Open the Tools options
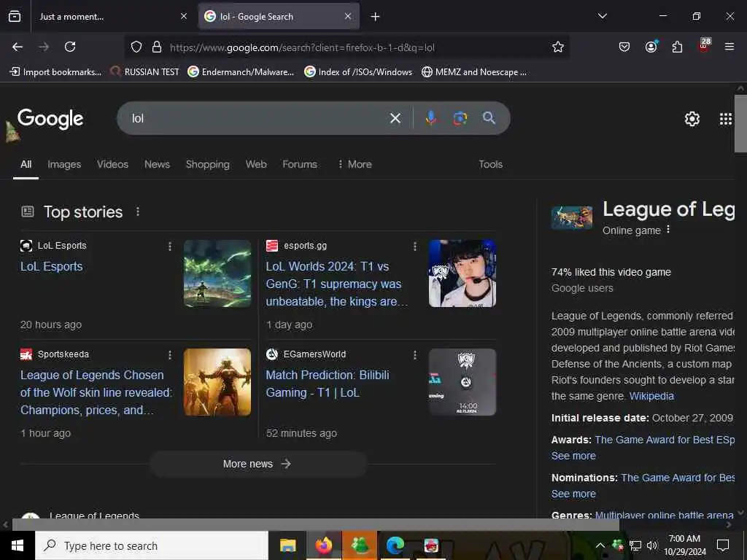 [490, 164]
